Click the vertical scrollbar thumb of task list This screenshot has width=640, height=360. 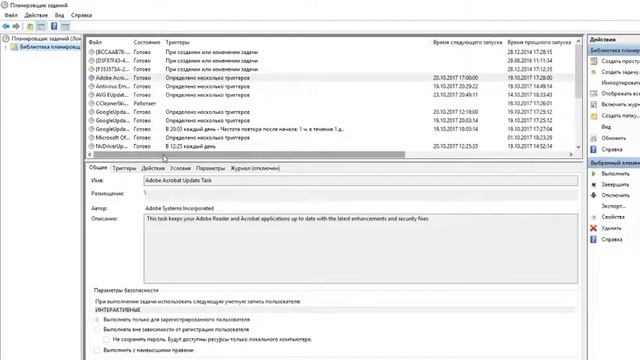(x=578, y=71)
